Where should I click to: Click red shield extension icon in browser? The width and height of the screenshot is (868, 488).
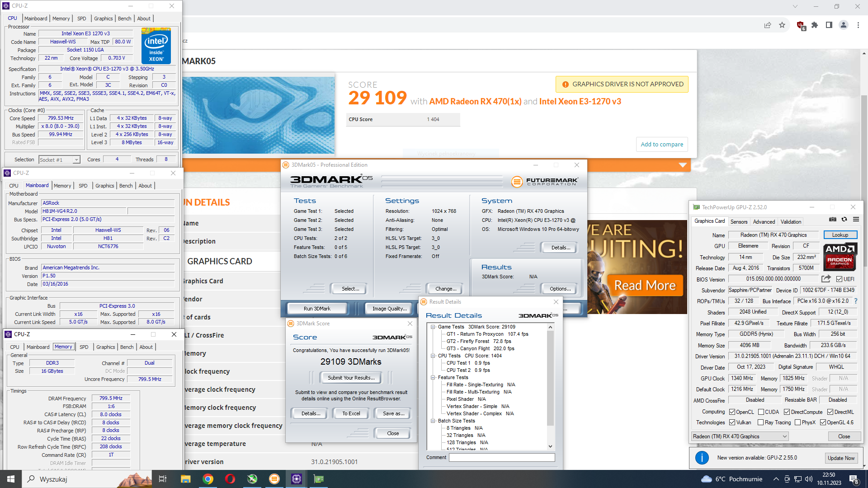tap(801, 25)
